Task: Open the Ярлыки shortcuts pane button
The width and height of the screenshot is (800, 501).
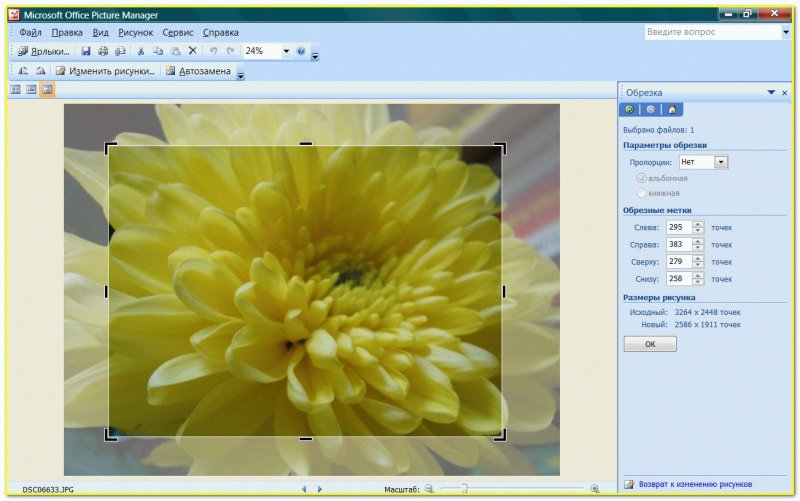Action: [43, 51]
